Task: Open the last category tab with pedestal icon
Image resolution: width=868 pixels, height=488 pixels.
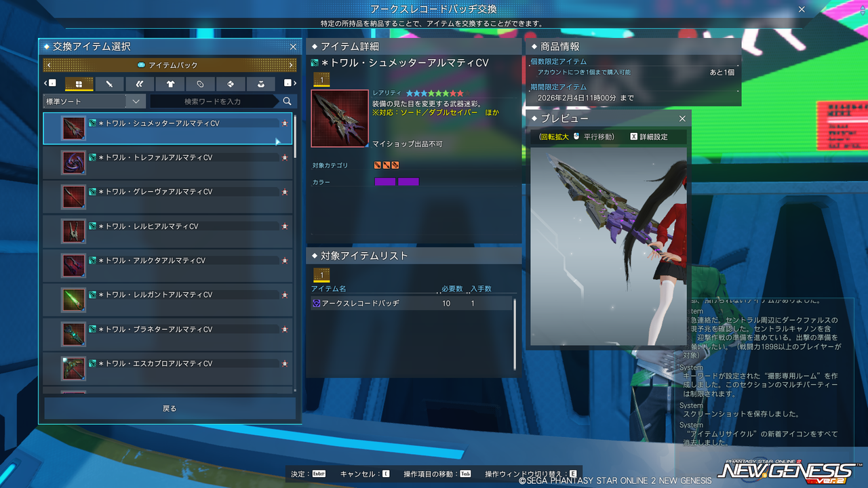Action: click(260, 84)
